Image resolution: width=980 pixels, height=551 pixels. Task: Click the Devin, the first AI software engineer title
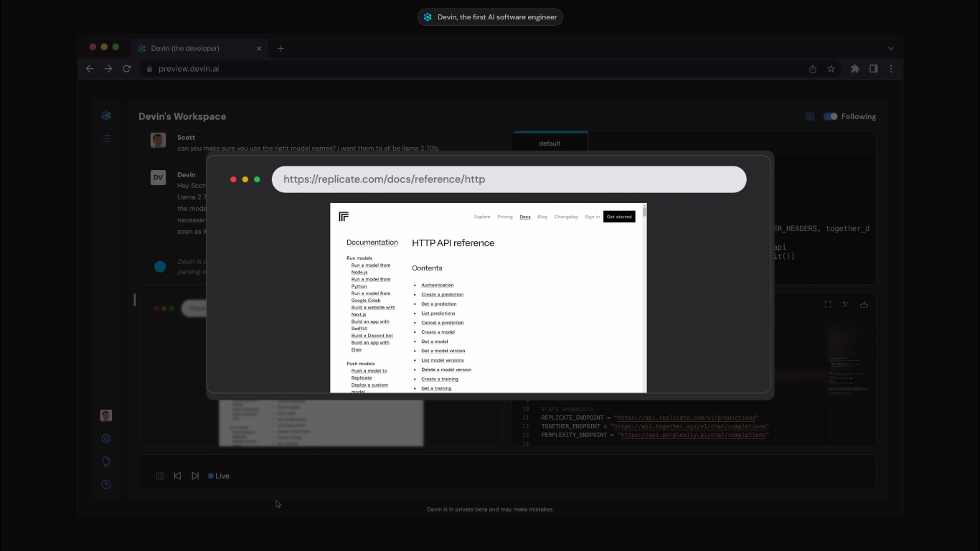coord(490,17)
